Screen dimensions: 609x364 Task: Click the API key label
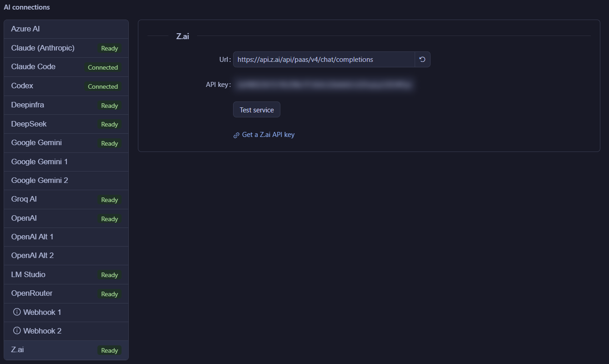(x=218, y=85)
